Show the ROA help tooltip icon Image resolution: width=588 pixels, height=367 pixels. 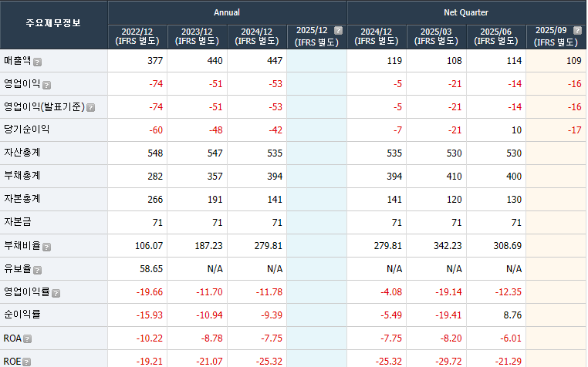click(28, 339)
